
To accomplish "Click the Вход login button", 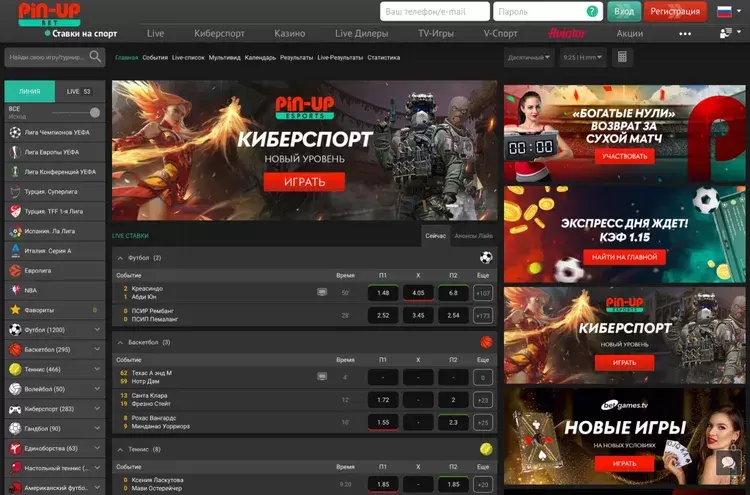I will pos(624,11).
